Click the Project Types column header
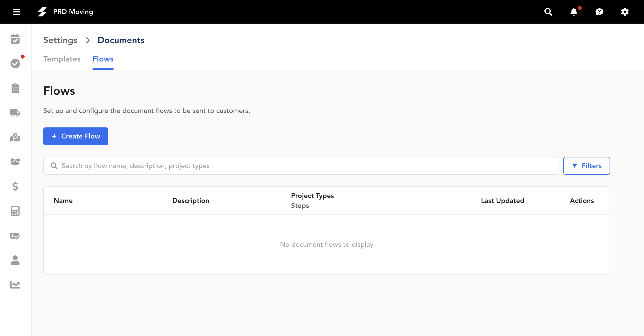 312,196
